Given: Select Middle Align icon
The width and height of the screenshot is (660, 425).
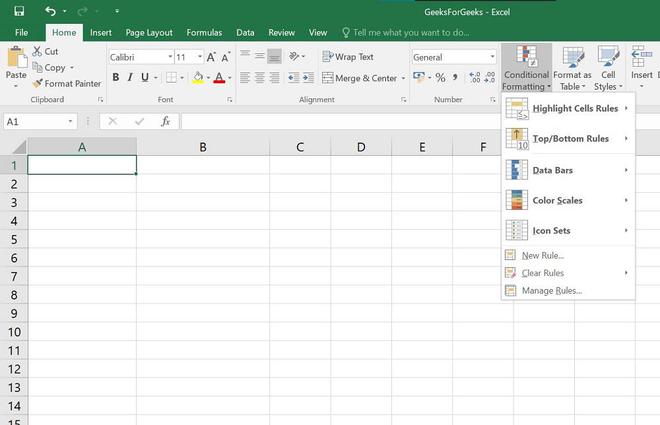Looking at the screenshot, I should [260, 56].
